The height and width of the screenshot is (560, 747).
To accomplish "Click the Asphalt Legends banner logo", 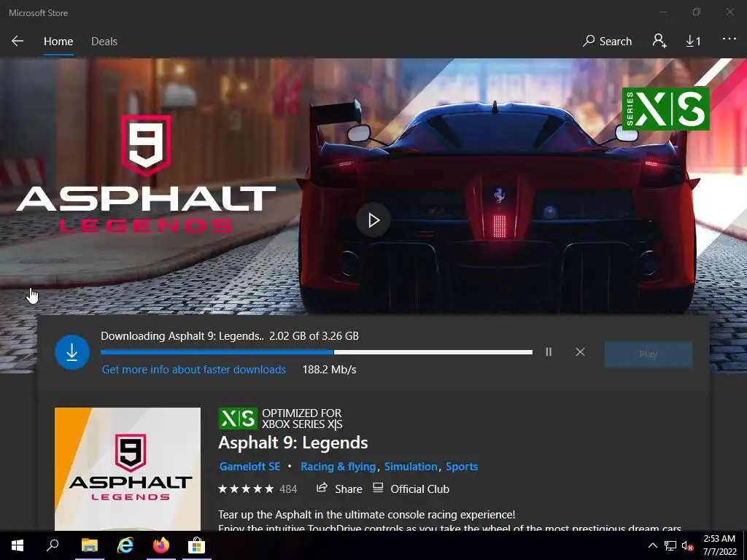I will [146, 174].
